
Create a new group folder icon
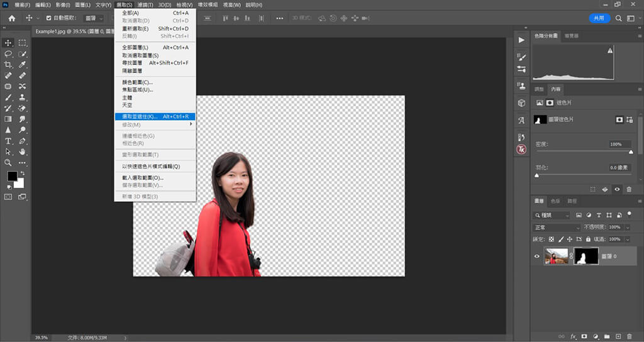coord(607,337)
